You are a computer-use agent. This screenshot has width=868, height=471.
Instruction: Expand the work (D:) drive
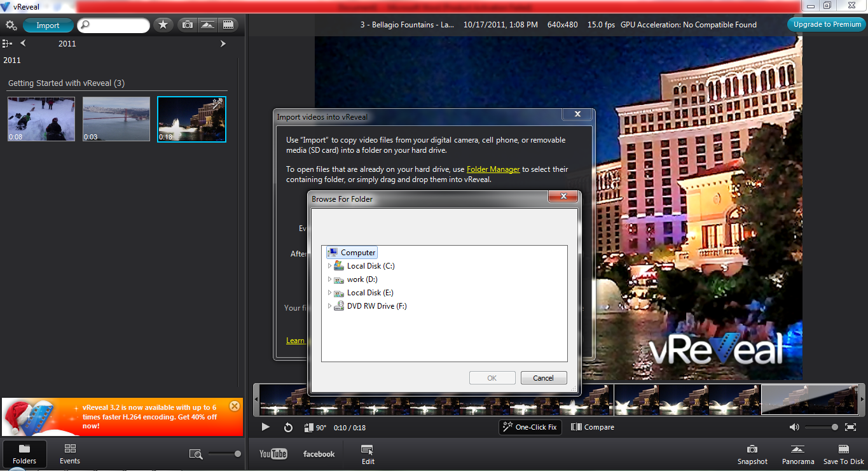(x=329, y=279)
